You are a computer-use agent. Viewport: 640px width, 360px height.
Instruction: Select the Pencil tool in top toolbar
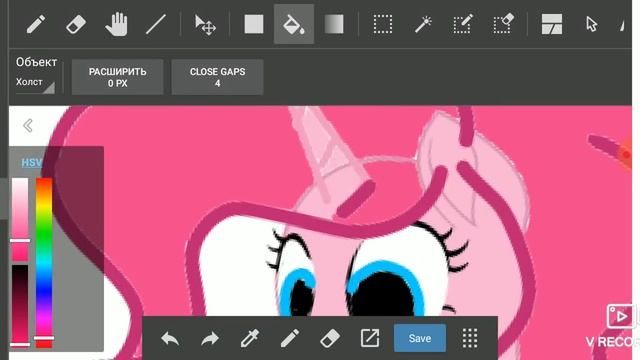pyautogui.click(x=36, y=24)
